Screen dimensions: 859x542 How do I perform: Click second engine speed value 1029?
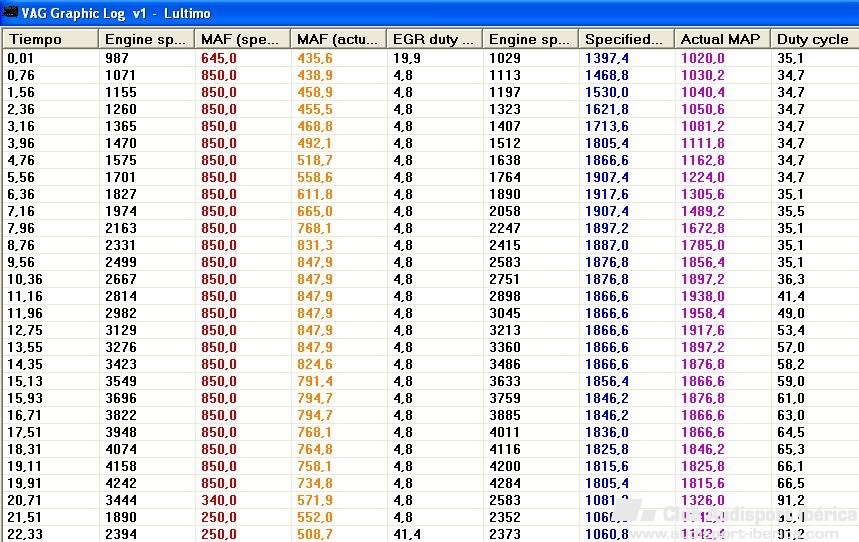pyautogui.click(x=505, y=58)
